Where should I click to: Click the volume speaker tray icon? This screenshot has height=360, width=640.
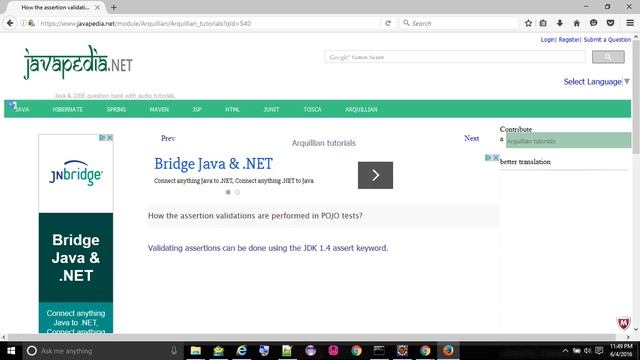click(587, 351)
